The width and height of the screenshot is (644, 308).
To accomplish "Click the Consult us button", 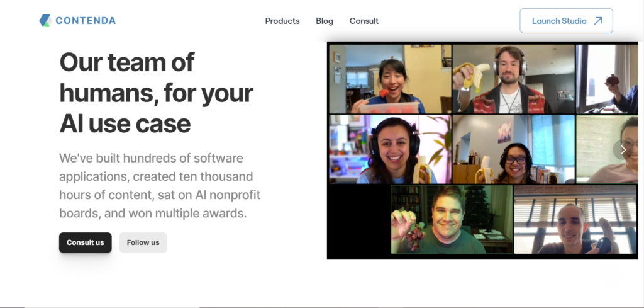I will (86, 242).
